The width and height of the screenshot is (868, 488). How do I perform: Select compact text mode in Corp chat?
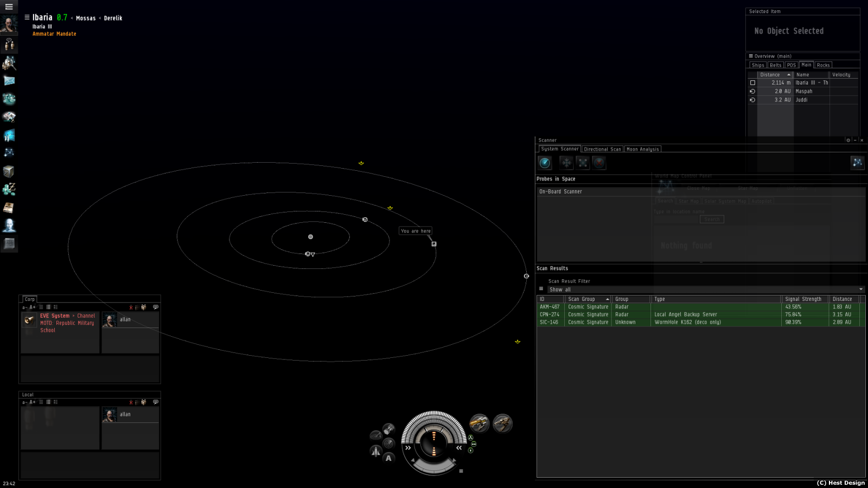tap(41, 307)
